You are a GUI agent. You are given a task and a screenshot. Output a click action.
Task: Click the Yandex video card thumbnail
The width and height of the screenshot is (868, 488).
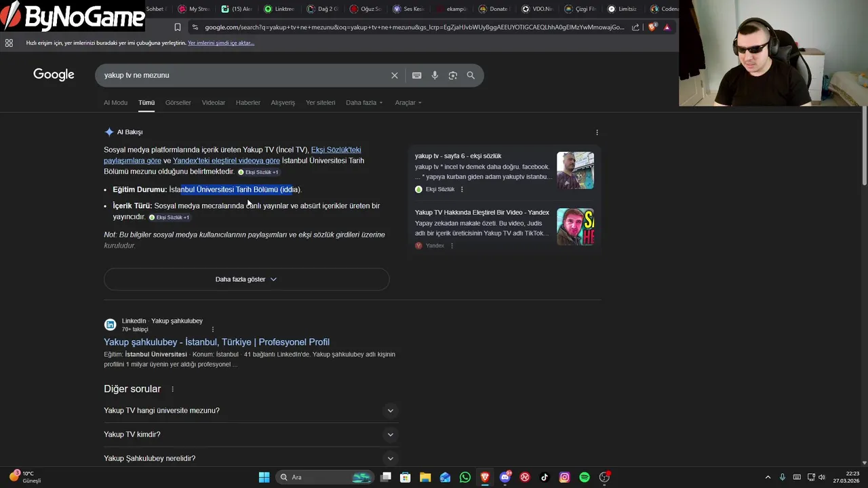coord(575,226)
